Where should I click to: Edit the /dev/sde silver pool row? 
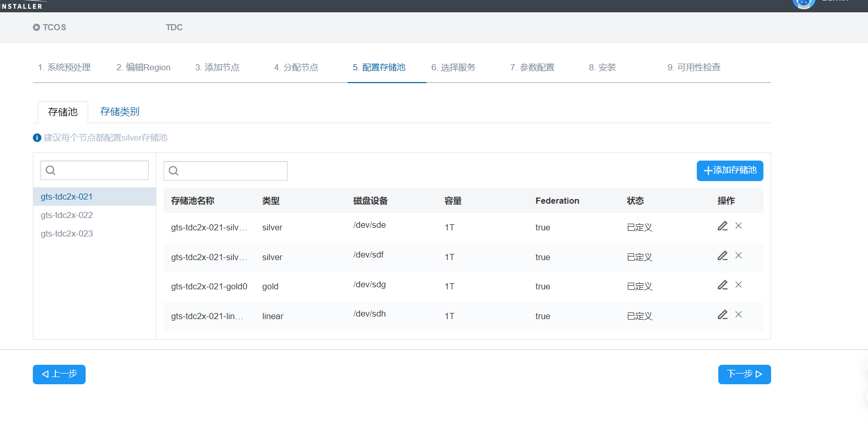(722, 226)
